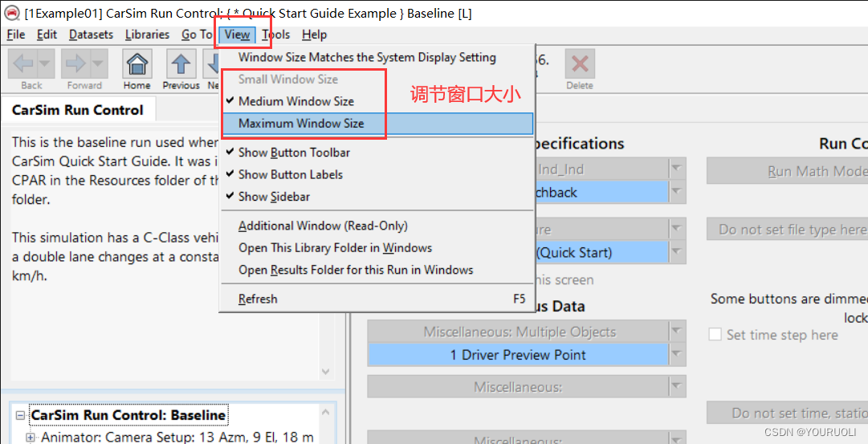
Task: Select Medium Window Size option
Action: [377, 101]
